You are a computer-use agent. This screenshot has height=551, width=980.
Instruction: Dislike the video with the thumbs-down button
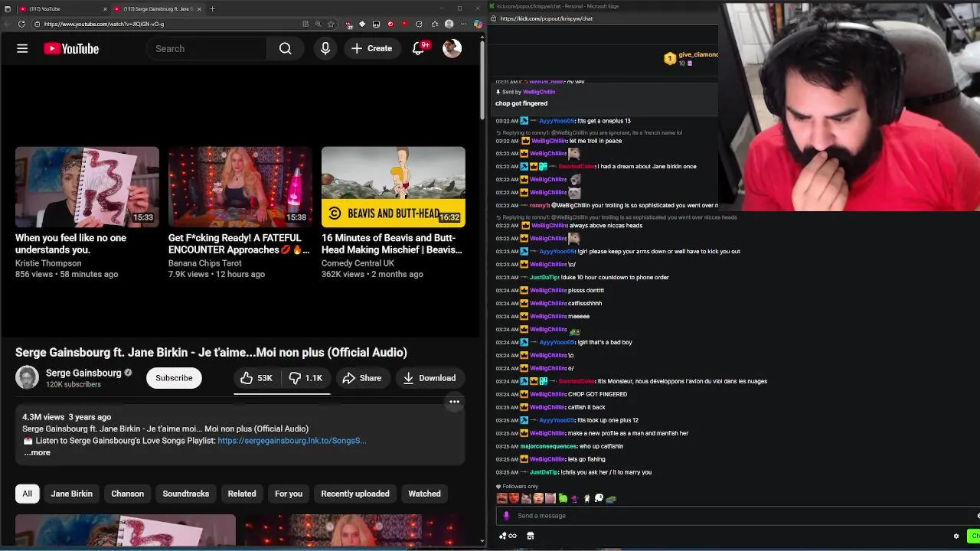[x=305, y=378]
